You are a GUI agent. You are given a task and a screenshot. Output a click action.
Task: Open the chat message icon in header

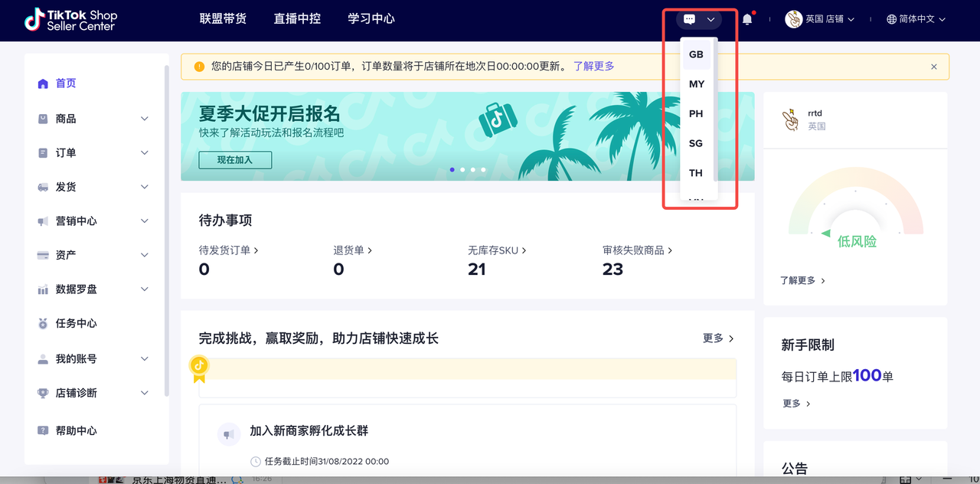click(689, 19)
